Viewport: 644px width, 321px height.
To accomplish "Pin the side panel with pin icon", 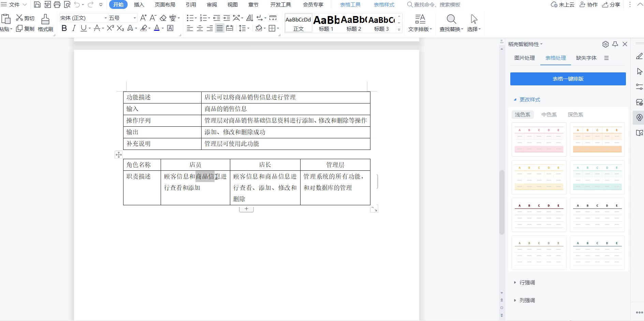I will [615, 44].
